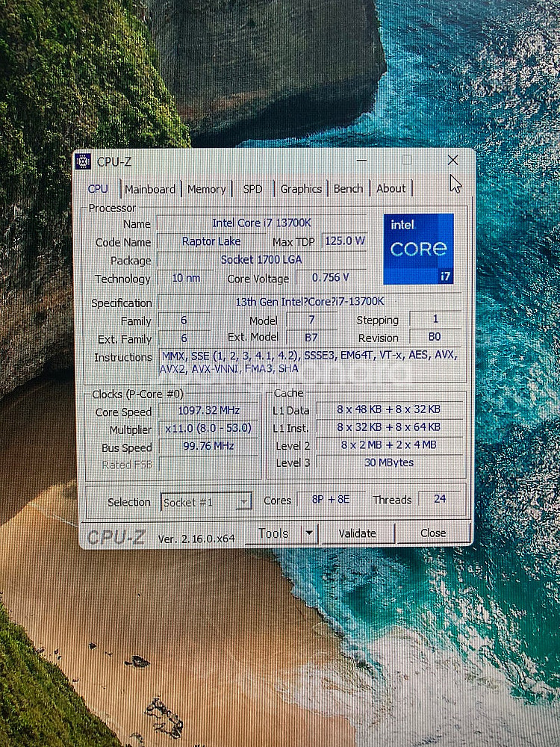Click the Level 2 cache value 8 x 2 MB
This screenshot has width=560, height=747.
tap(388, 445)
